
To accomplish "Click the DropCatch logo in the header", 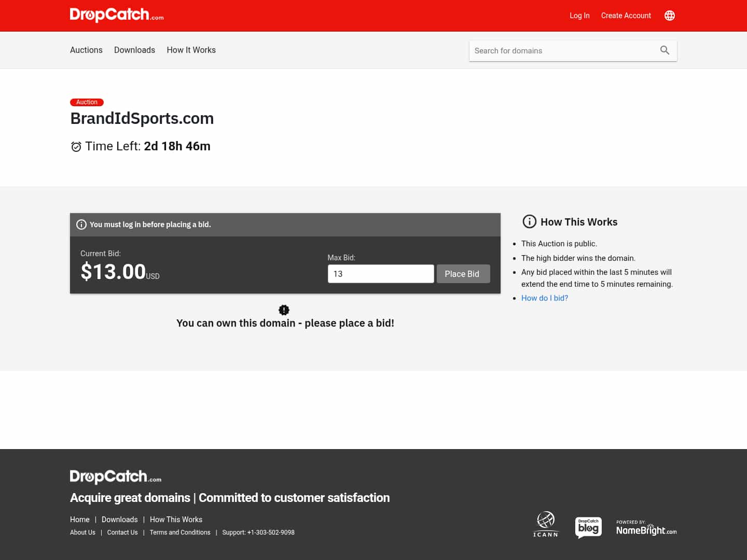I will tap(116, 15).
